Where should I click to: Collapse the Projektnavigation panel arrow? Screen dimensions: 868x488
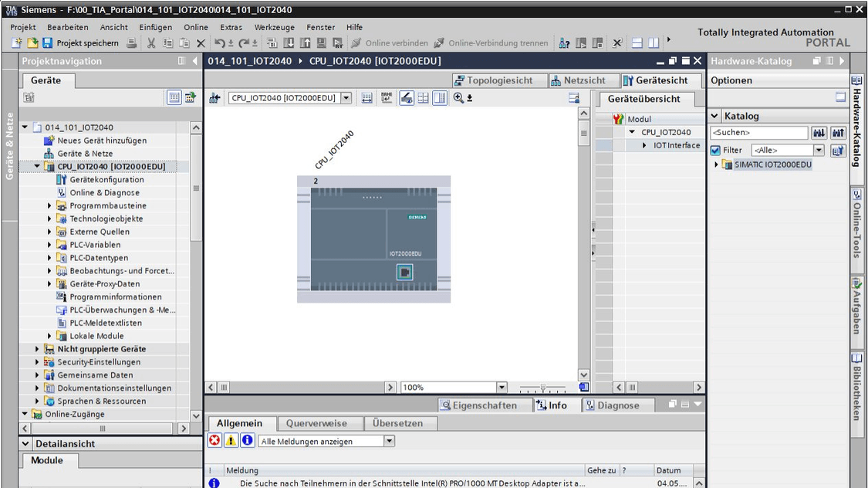pos(195,61)
